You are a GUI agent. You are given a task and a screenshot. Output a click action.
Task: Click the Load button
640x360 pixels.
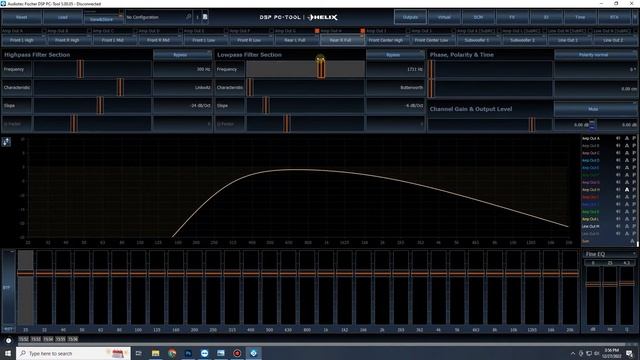(x=62, y=17)
